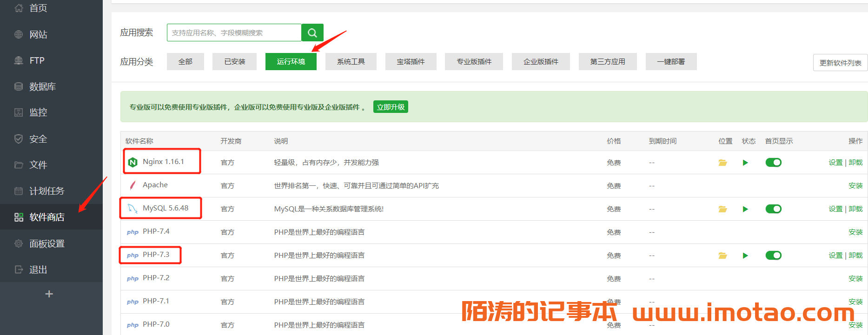This screenshot has width=868, height=335.
Task: Click the Apache software name
Action: (x=155, y=185)
